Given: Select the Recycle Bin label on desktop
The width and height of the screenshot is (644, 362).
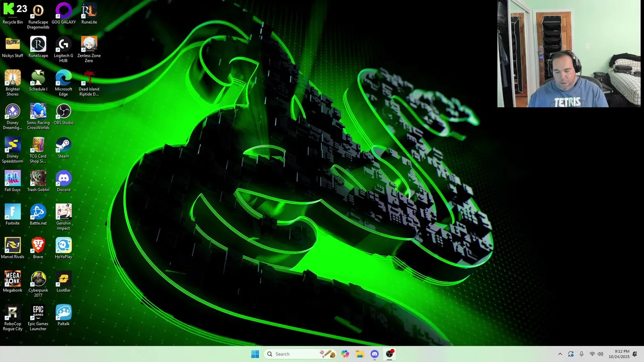Looking at the screenshot, I should pos(13,22).
